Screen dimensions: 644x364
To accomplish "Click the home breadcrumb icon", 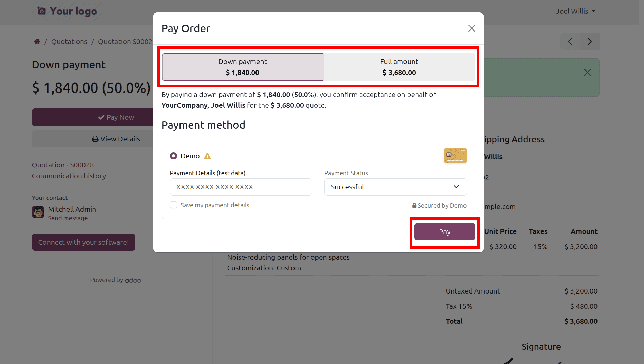I will click(x=37, y=41).
